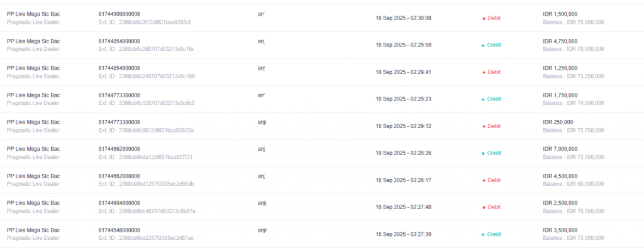This screenshot has width=644, height=248.
Task: Click the red Debit dot at 02:28:17
Action: (484, 180)
